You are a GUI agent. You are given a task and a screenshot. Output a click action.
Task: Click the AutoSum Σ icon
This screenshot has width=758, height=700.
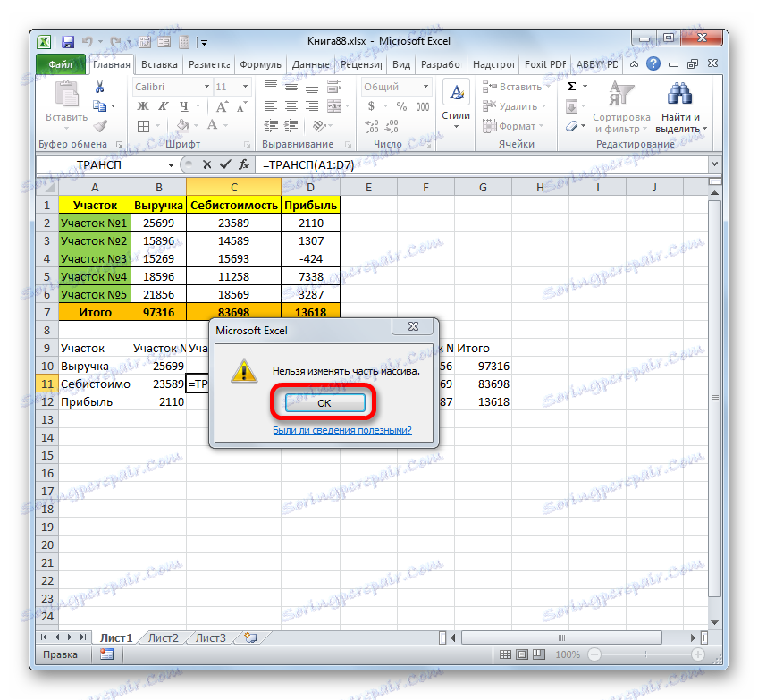(571, 87)
